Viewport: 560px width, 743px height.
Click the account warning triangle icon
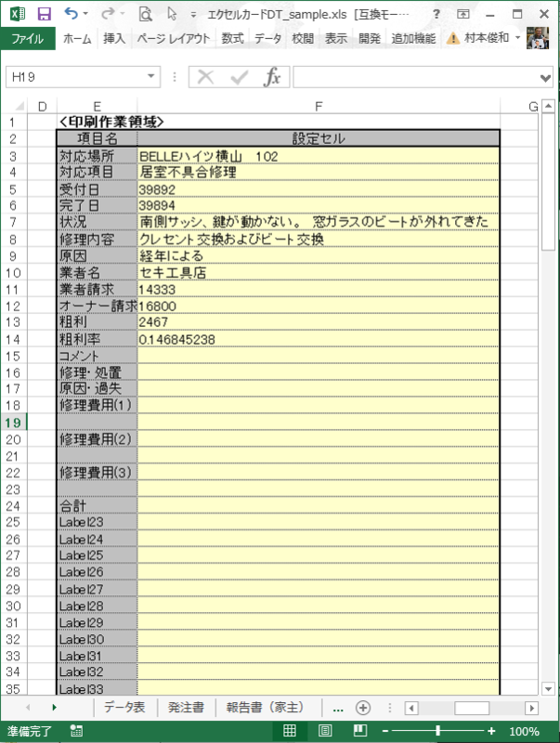coord(453,38)
